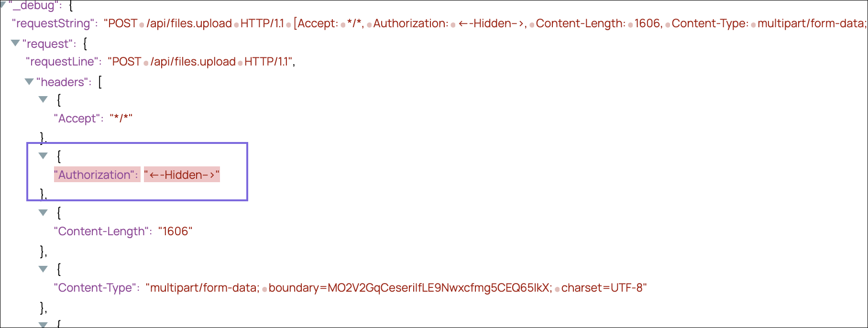Collapse the object containing the Authorization header
The width and height of the screenshot is (868, 328).
[43, 155]
